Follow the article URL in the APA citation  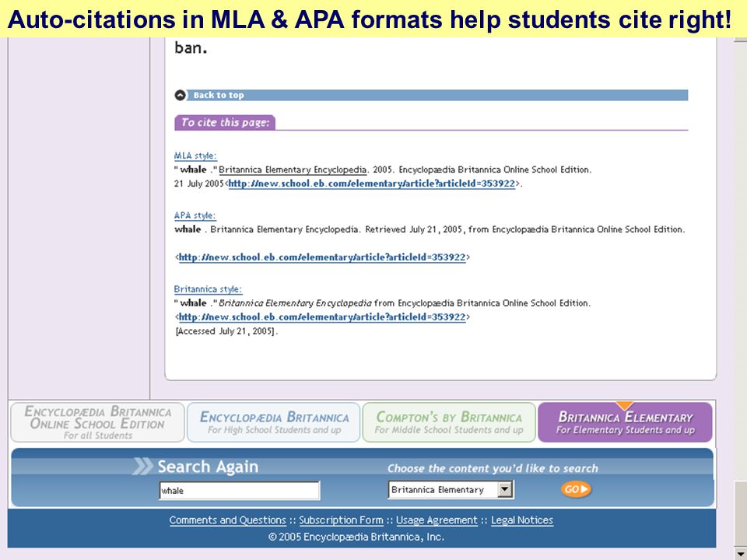(322, 257)
